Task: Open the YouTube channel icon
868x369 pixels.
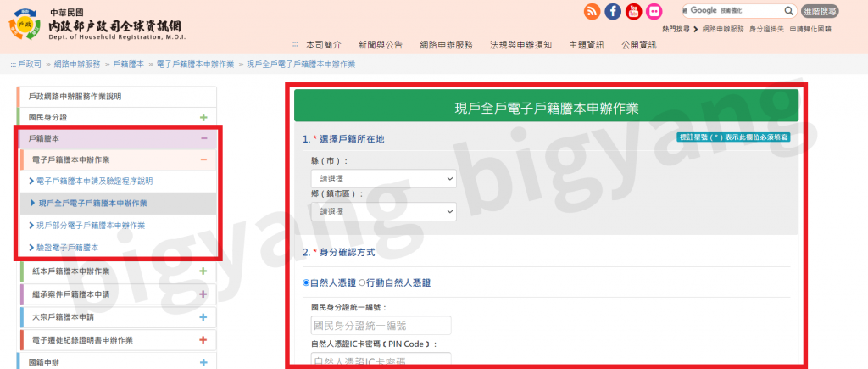Action: (x=633, y=11)
